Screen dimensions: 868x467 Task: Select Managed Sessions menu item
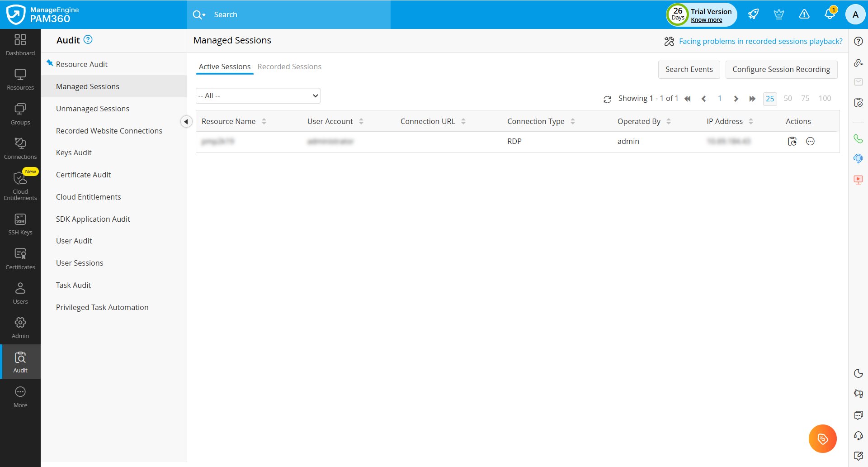[x=88, y=86]
